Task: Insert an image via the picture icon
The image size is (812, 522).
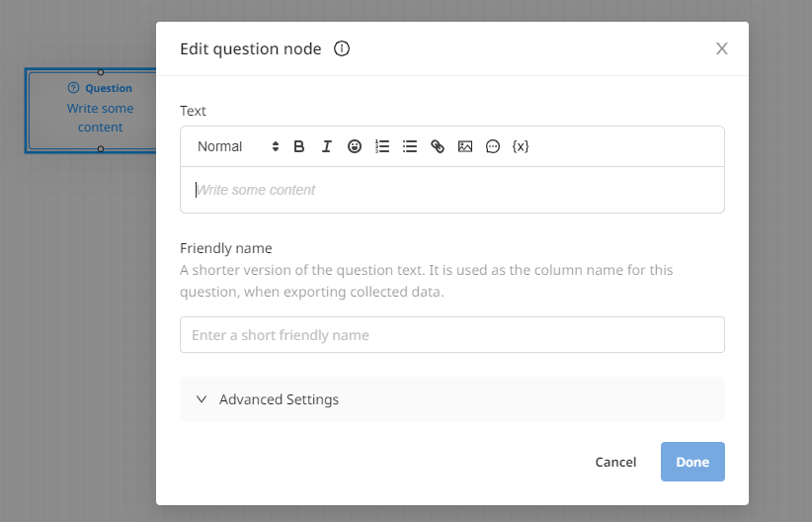Action: click(465, 146)
